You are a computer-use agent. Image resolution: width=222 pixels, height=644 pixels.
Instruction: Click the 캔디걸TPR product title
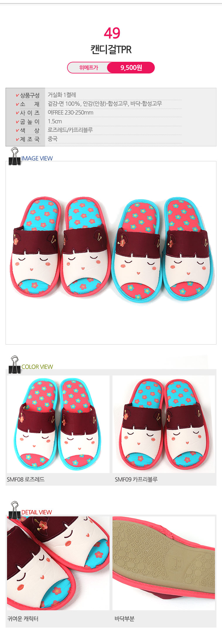[x=111, y=49]
